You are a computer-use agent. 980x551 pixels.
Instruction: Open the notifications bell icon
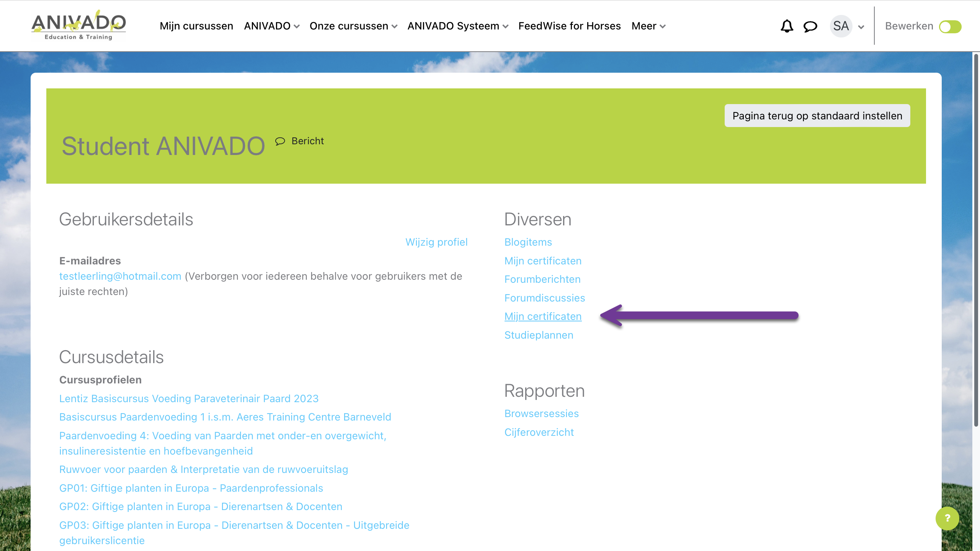(787, 26)
